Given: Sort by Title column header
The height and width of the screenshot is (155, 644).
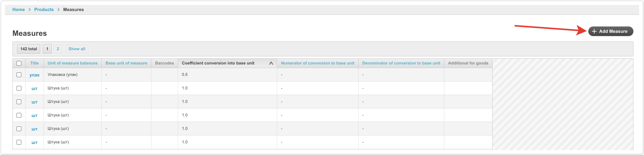Looking at the screenshot, I should click(35, 63).
